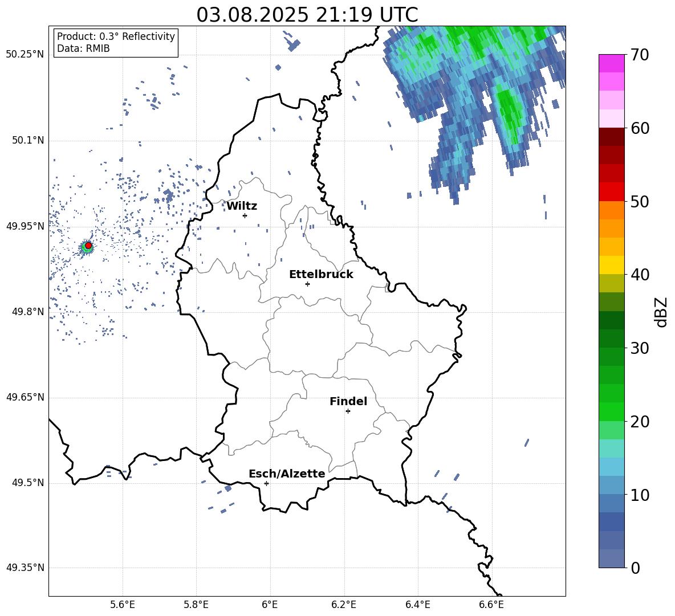Click the 50.1°N latitude label
The image size is (675, 616).
(27, 140)
